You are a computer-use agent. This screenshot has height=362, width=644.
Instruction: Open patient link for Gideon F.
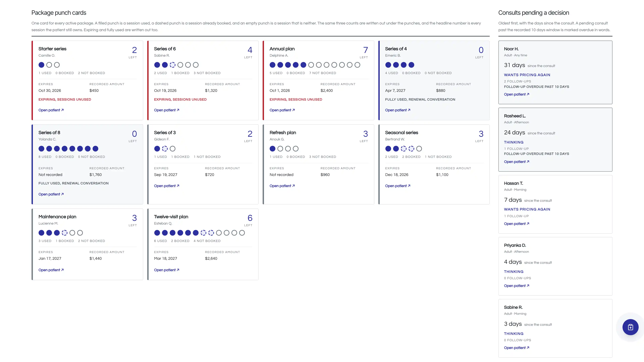click(x=167, y=186)
